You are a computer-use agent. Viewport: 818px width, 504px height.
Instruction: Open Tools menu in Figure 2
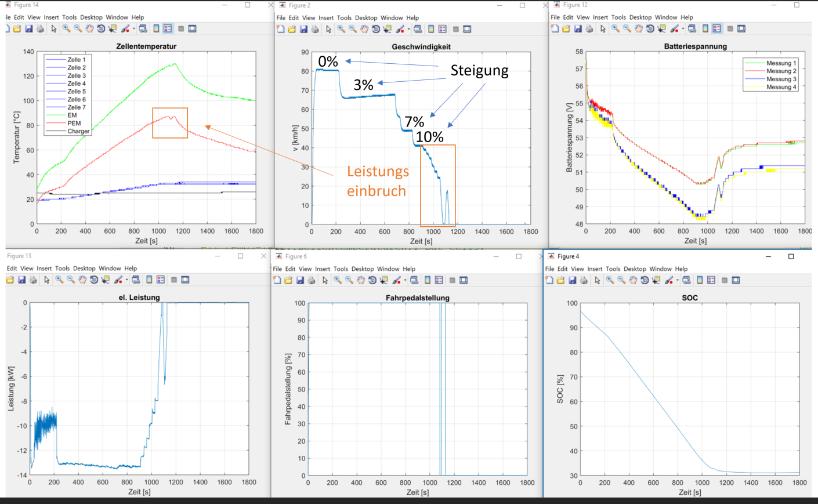[x=344, y=18]
